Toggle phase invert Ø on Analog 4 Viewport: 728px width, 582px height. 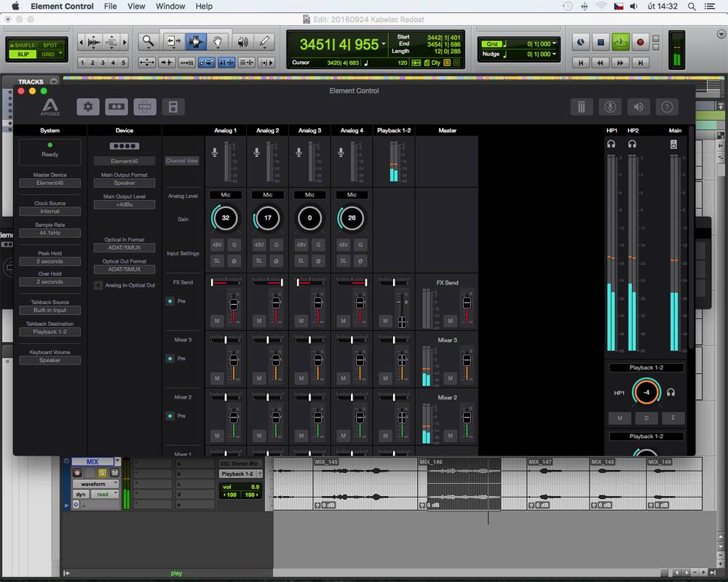360,261
